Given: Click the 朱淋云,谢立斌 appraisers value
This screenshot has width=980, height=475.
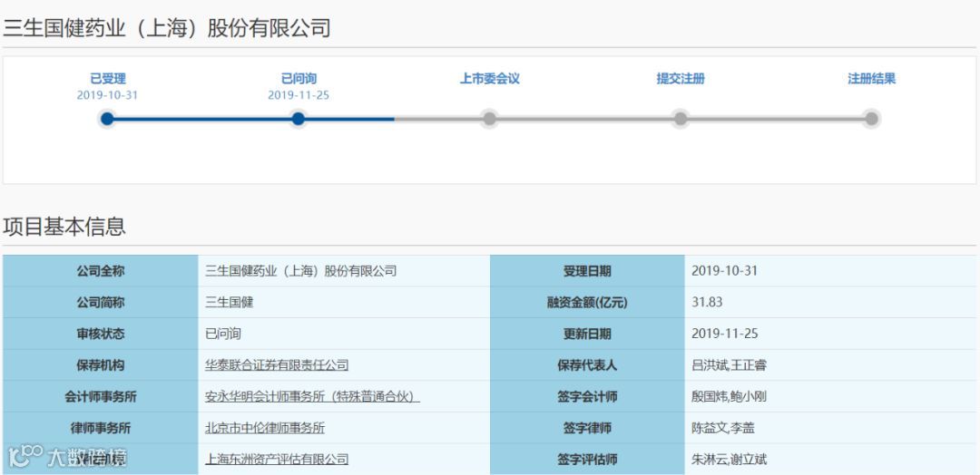Looking at the screenshot, I should (x=729, y=460).
